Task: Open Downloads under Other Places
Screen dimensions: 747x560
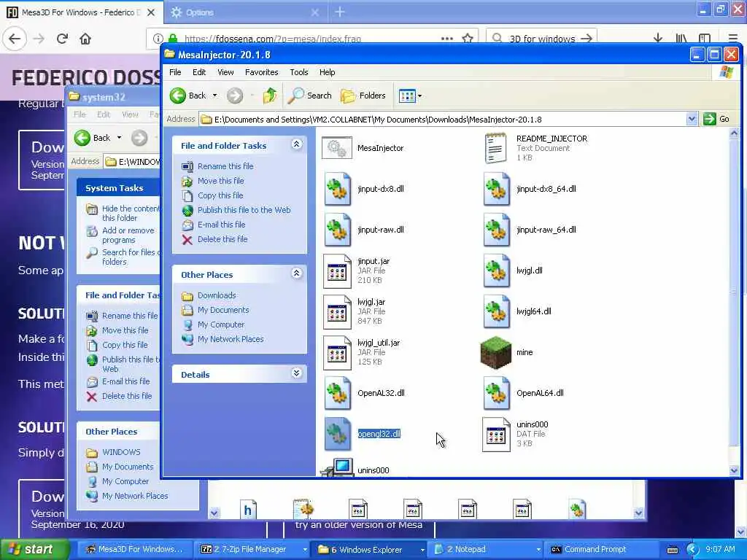Action: coord(217,296)
